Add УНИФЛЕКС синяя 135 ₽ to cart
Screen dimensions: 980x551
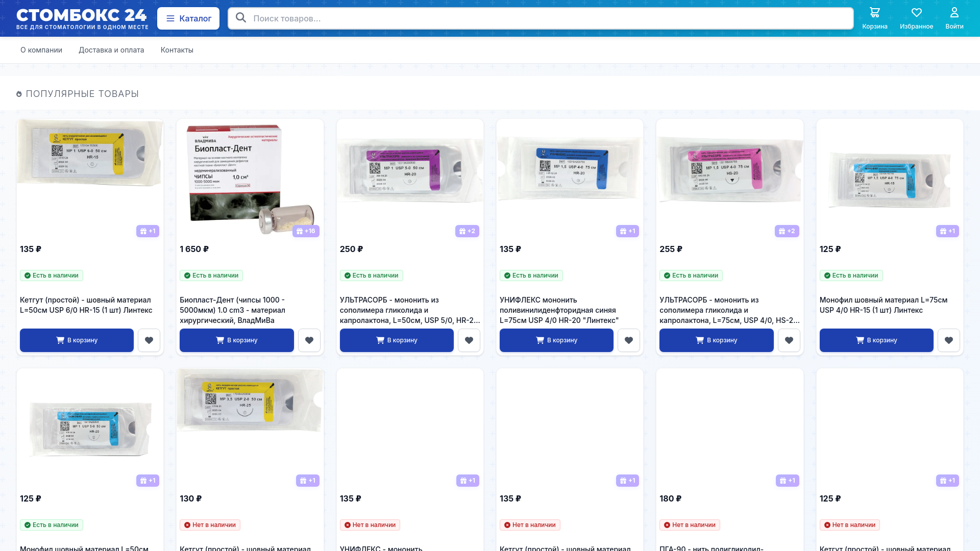[x=556, y=340]
